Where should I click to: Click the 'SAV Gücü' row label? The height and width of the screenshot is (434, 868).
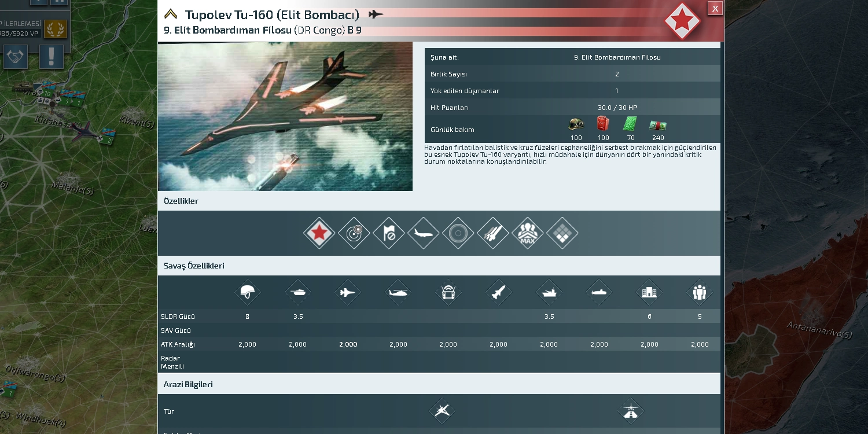[176, 330]
